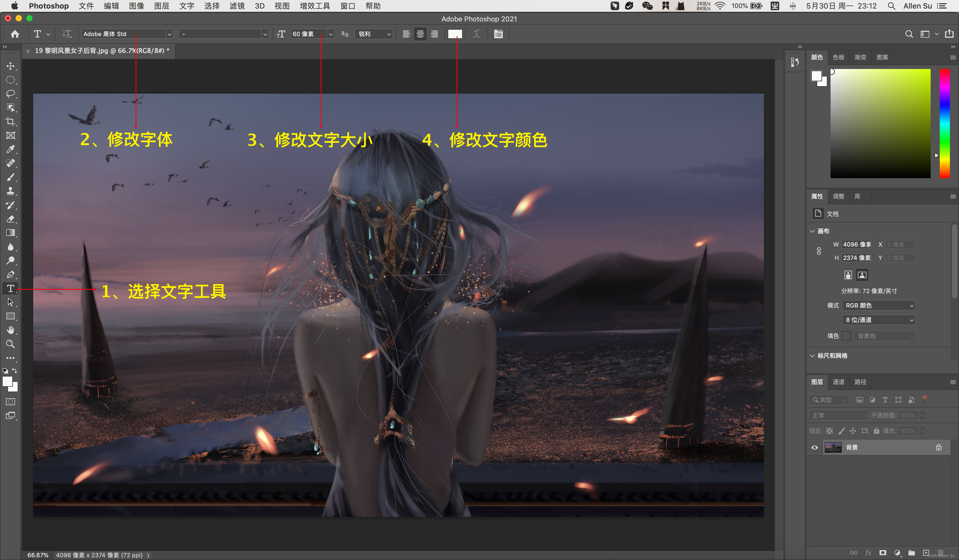Image resolution: width=959 pixels, height=560 pixels.
Task: Select the Crop tool
Action: (10, 122)
